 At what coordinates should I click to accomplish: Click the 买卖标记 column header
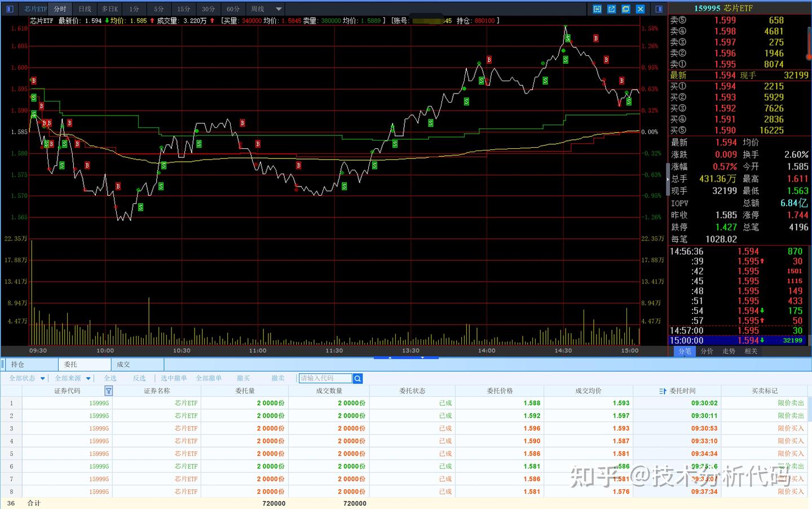tap(765, 391)
